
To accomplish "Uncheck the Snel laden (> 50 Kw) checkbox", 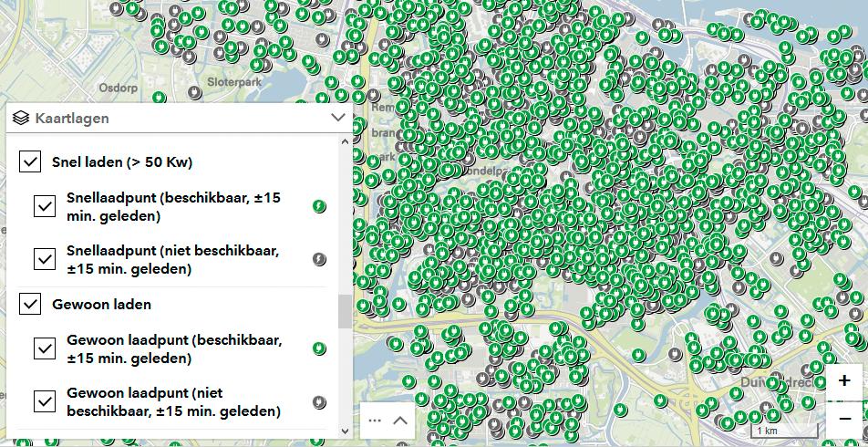I will click(30, 162).
